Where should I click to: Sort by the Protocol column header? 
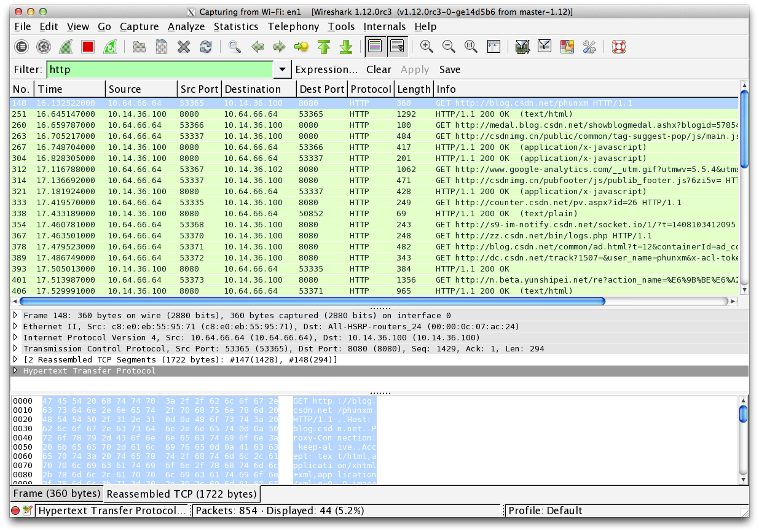[371, 89]
